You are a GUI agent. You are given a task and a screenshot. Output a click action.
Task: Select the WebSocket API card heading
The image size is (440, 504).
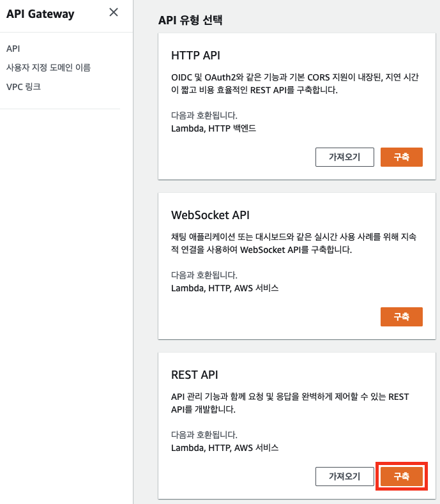coord(210,215)
